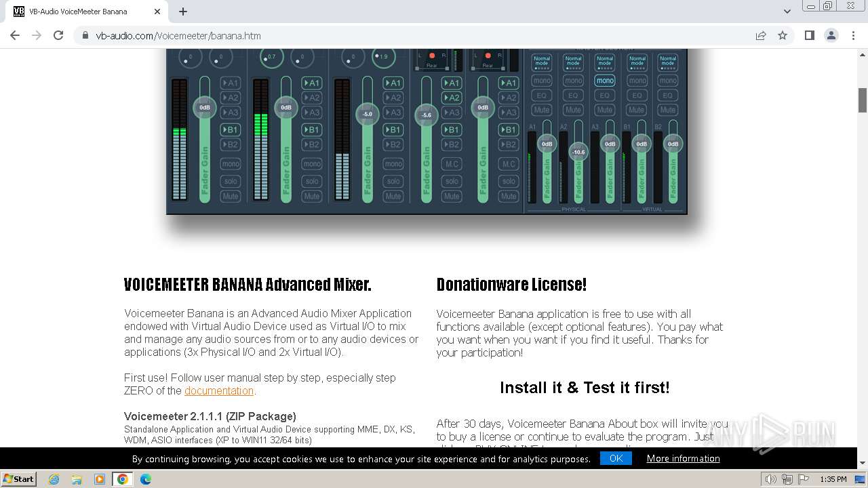Click the 1:35 PM taskbar clock
The height and width of the screenshot is (488, 868).
833,479
